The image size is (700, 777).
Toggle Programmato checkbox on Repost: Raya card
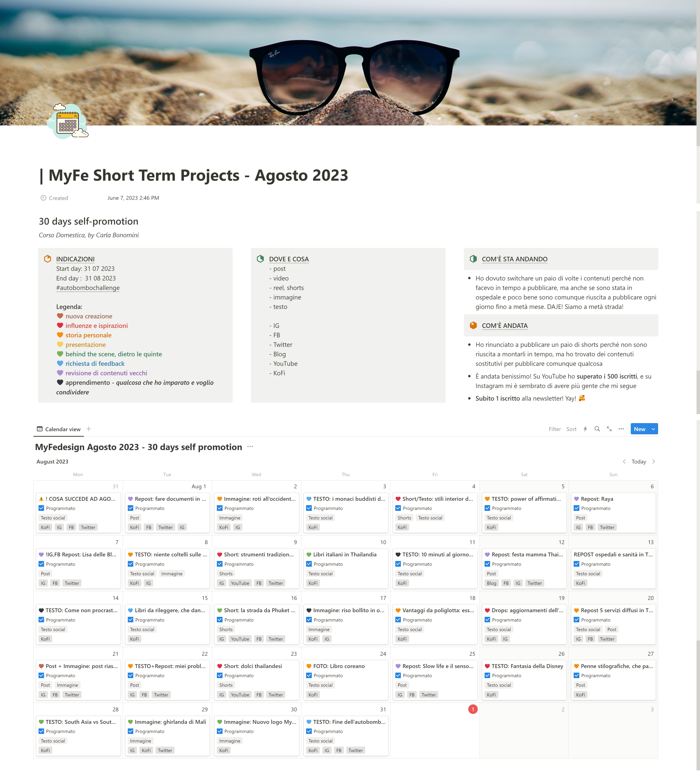pos(576,508)
